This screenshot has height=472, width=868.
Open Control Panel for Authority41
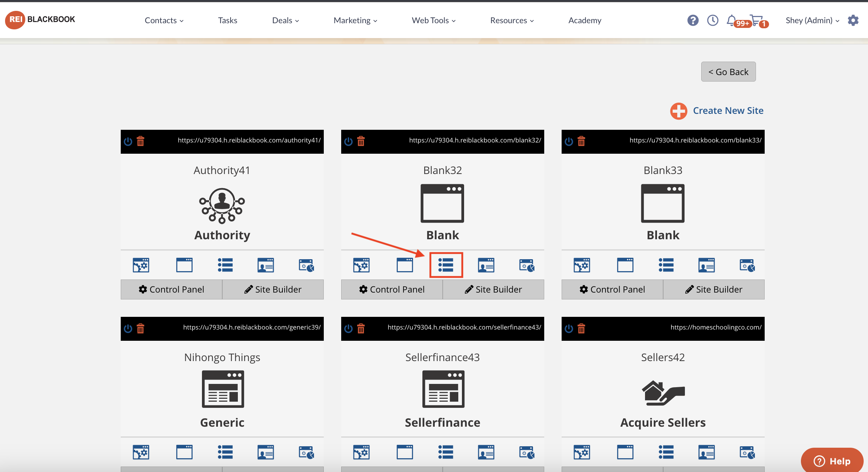tap(171, 289)
